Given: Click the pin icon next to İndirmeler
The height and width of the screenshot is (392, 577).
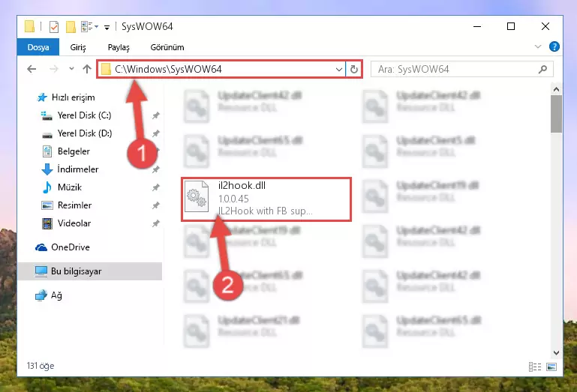Looking at the screenshot, I should (x=155, y=169).
